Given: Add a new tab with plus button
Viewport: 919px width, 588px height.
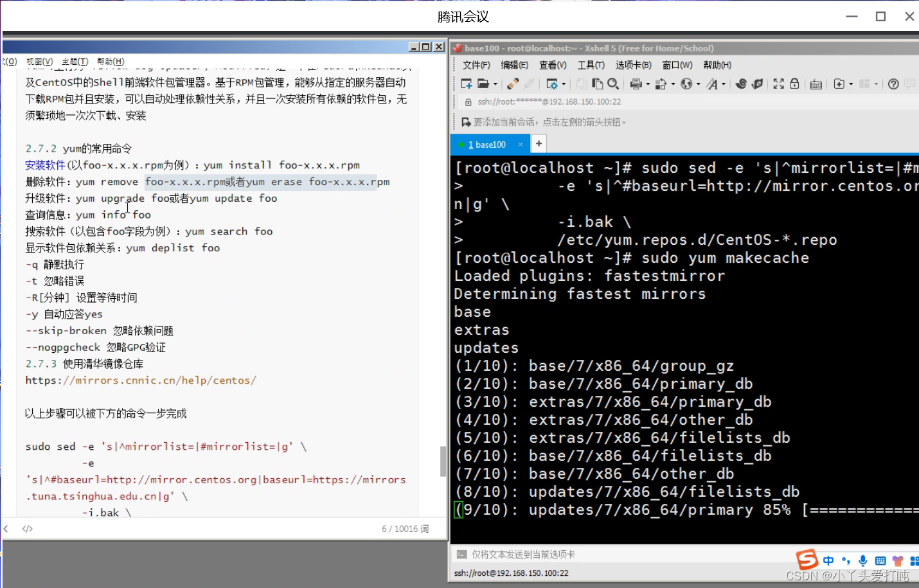Looking at the screenshot, I should click(539, 144).
